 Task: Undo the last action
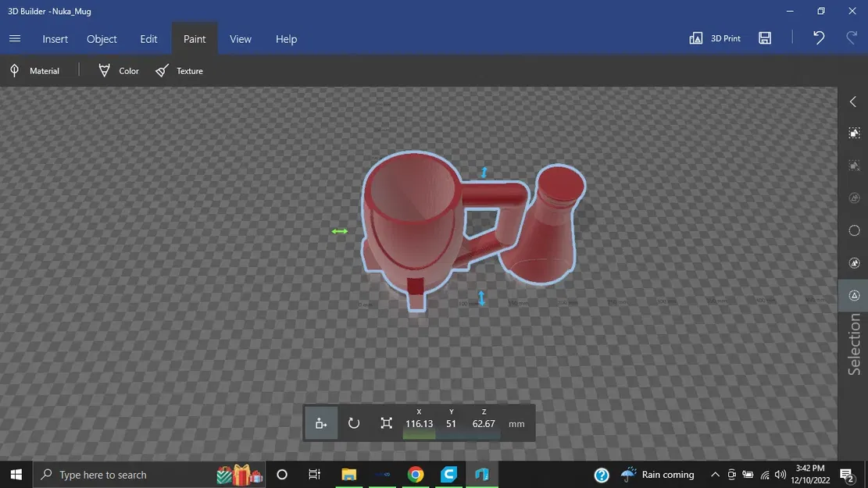818,38
